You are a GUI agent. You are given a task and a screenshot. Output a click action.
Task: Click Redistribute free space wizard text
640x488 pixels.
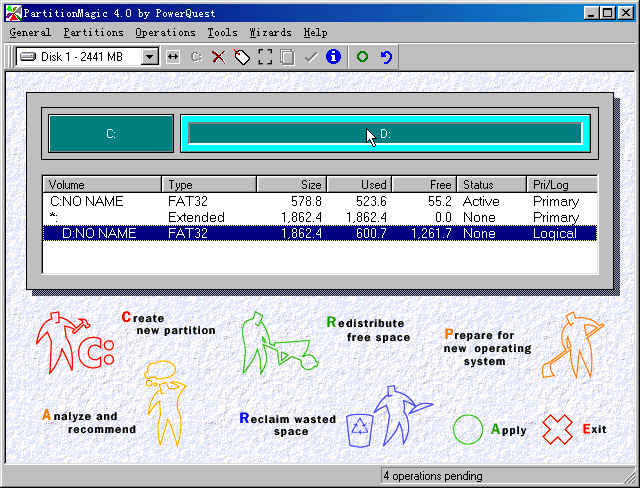368,330
